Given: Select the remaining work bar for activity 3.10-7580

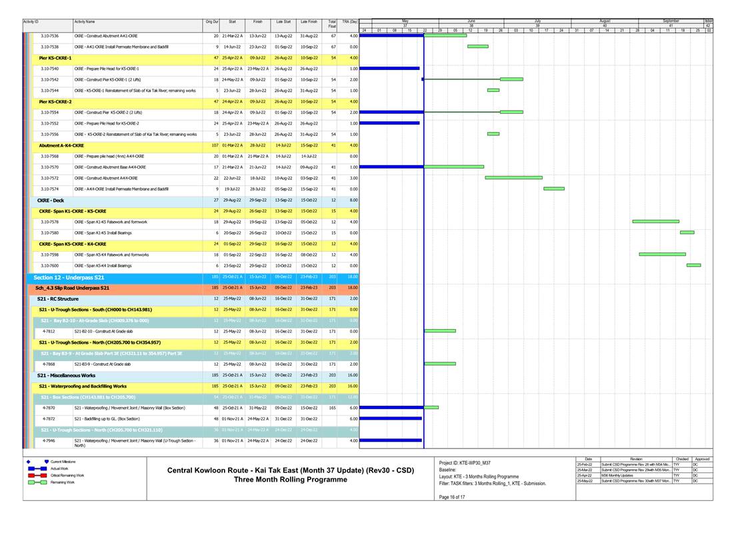Looking at the screenshot, I should pos(687,233).
